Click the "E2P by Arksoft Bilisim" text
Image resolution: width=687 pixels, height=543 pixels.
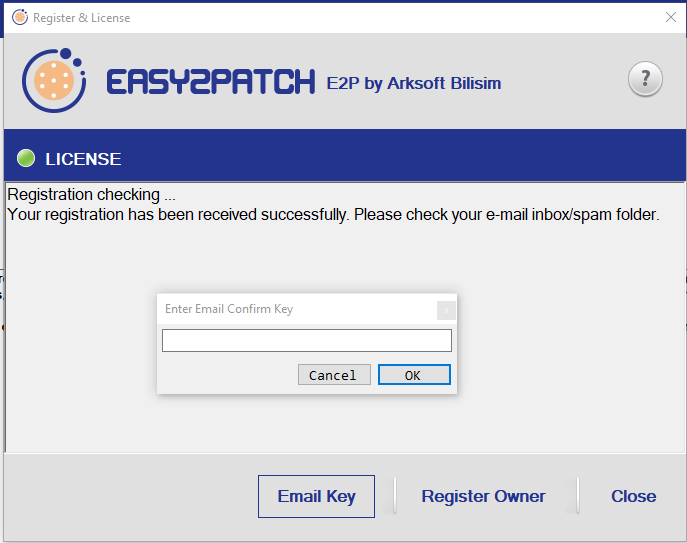414,83
